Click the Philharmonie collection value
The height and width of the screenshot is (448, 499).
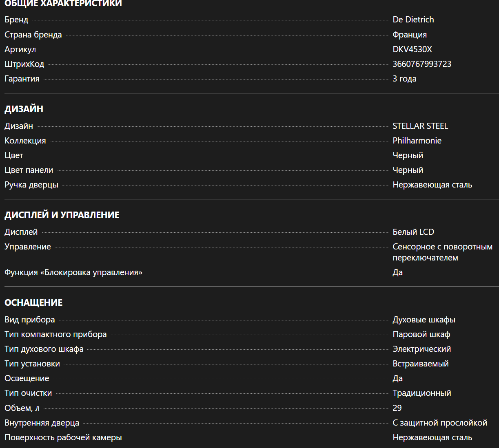click(417, 141)
